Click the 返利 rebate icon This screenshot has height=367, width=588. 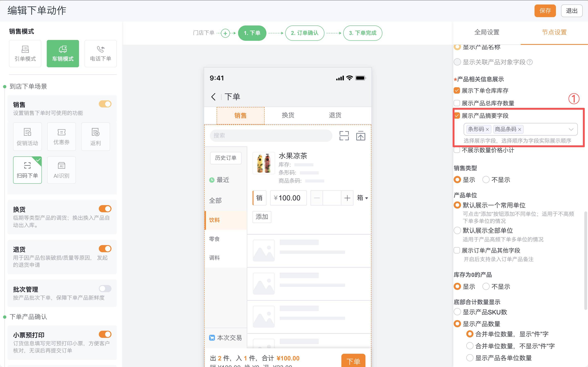click(x=95, y=136)
